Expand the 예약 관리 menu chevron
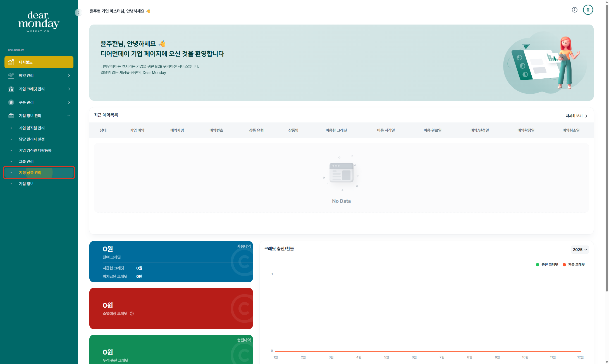Image resolution: width=609 pixels, height=364 pixels. (x=69, y=76)
